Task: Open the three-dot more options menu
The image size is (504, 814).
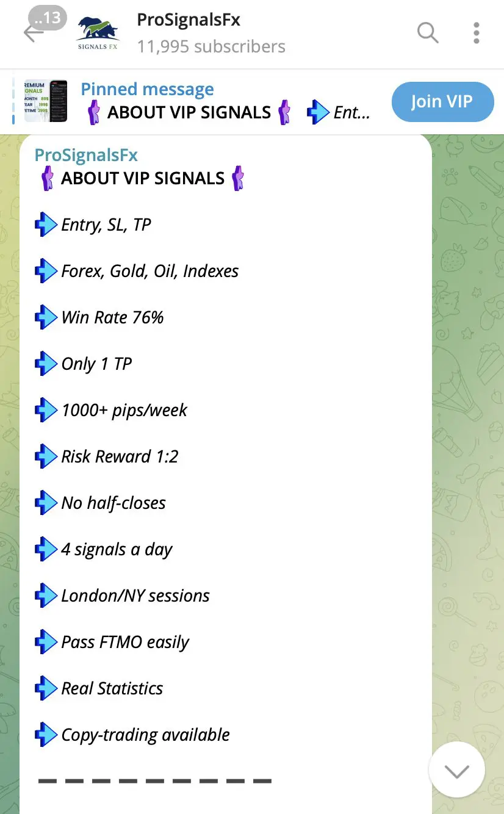Action: [x=477, y=32]
